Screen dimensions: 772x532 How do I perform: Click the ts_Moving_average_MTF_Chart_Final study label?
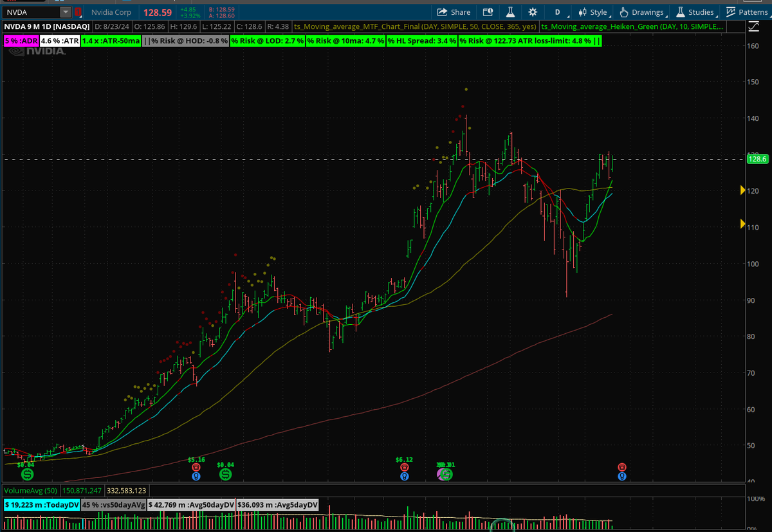click(416, 26)
